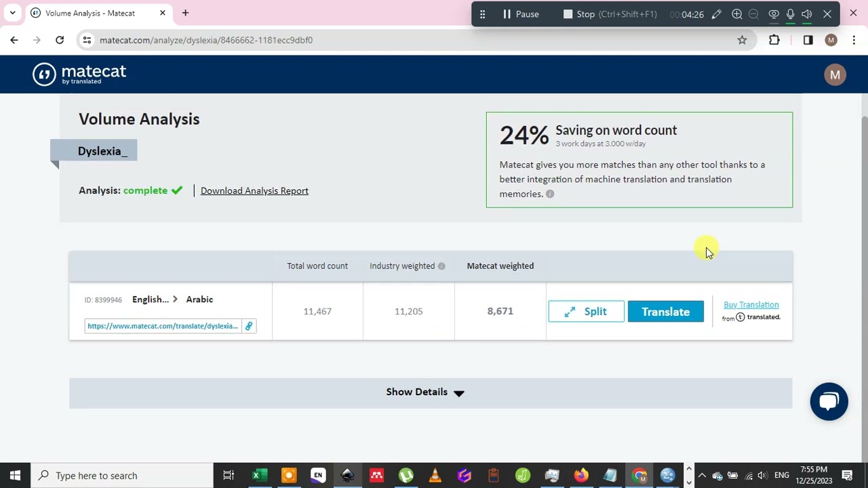Toggle microphone in the recorder toolbar

(790, 14)
